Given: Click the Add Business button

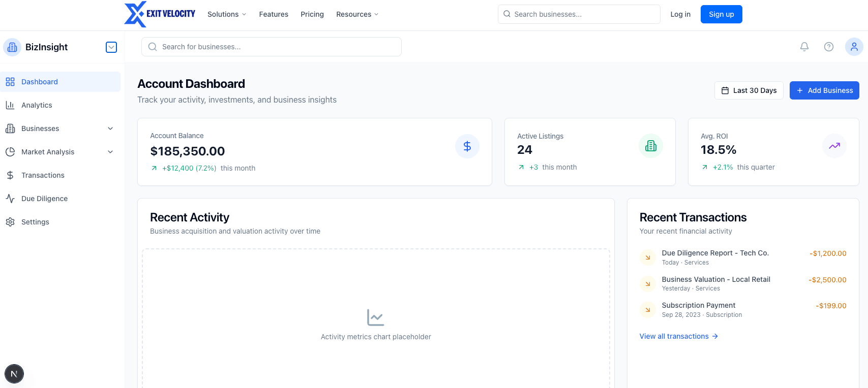Looking at the screenshot, I should pos(824,90).
